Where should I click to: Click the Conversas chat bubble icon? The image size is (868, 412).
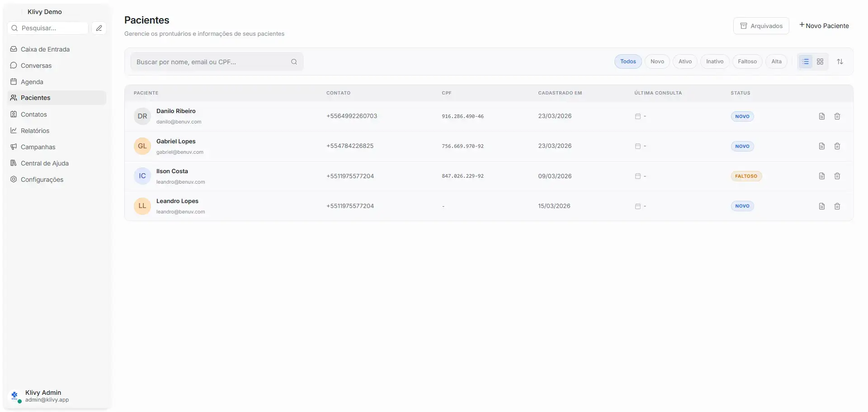(14, 65)
